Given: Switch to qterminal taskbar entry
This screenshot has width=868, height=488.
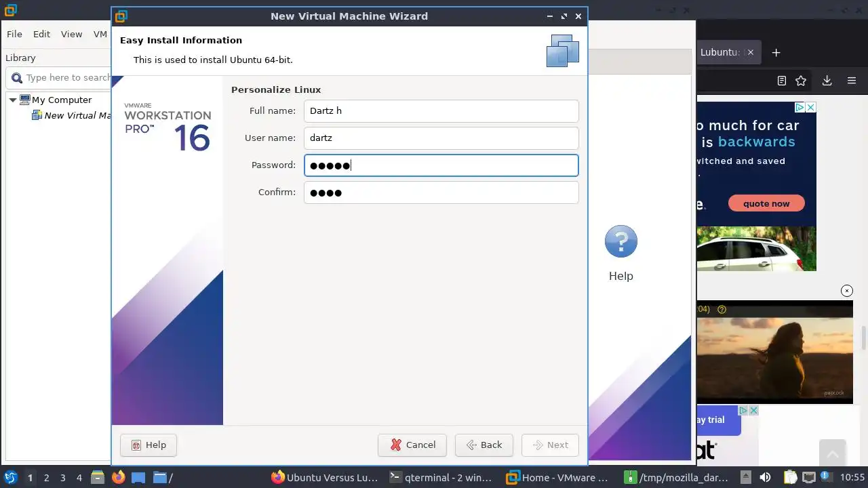Looking at the screenshot, I should [x=441, y=478].
